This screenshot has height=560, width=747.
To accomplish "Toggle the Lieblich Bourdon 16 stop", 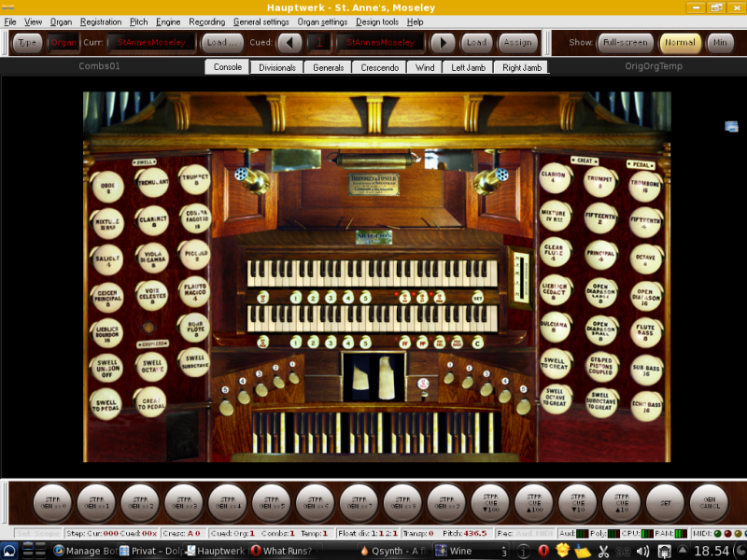I will click(107, 333).
